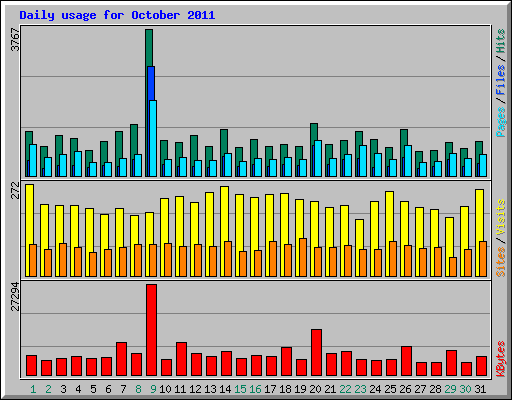Click the red KBytes bar for day 7
The width and height of the screenshot is (512, 400).
122,359
